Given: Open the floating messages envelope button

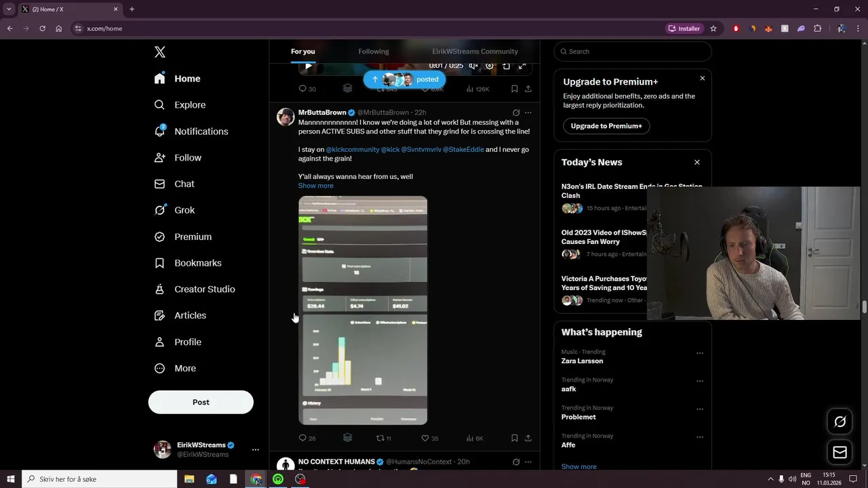Looking at the screenshot, I should click(x=840, y=452).
